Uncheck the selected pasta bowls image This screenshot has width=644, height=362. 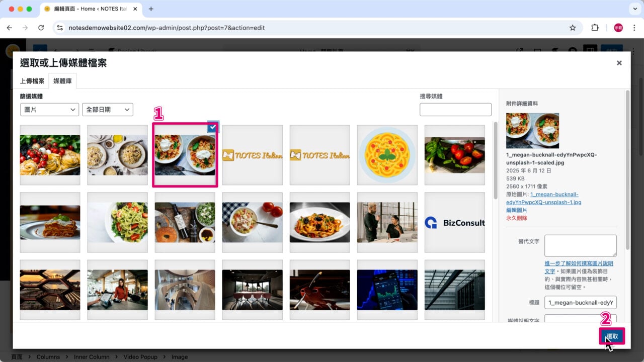pyautogui.click(x=213, y=128)
